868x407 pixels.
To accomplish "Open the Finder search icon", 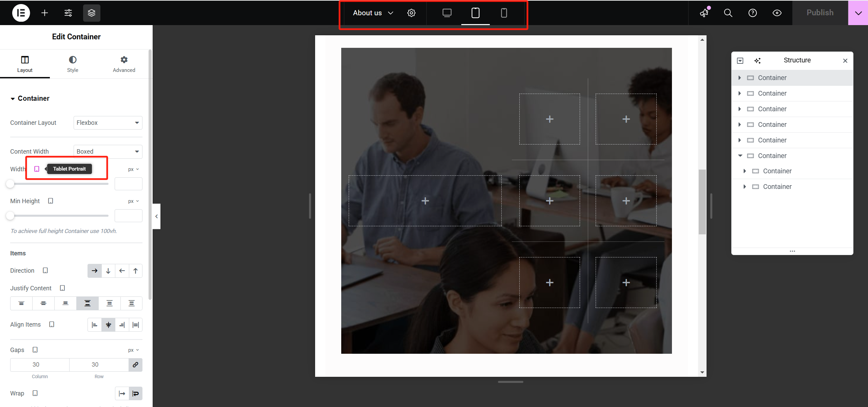I will (x=728, y=13).
